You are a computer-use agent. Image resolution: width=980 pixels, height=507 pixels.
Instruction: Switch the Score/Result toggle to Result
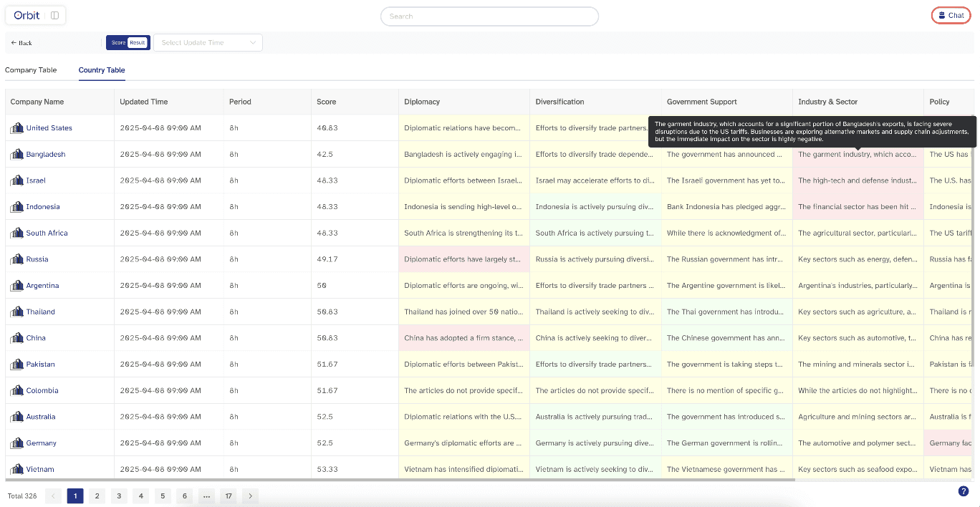pyautogui.click(x=138, y=43)
